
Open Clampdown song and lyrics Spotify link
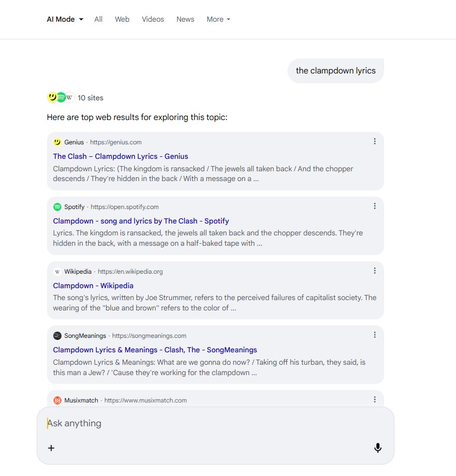141,221
